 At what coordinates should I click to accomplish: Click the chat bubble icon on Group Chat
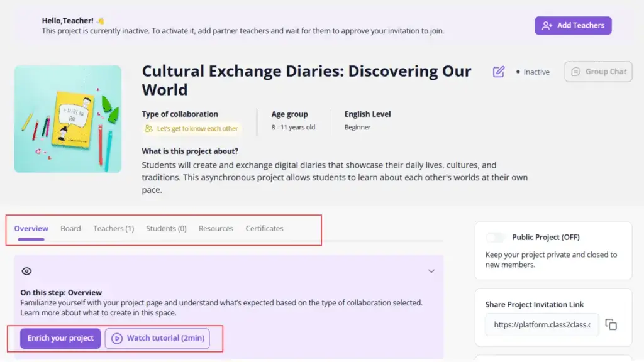click(576, 72)
